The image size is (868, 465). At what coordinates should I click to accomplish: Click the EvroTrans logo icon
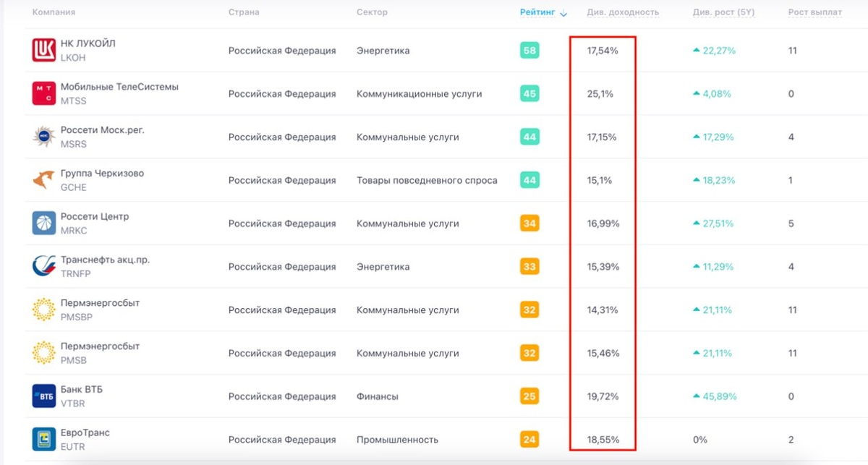click(x=43, y=439)
